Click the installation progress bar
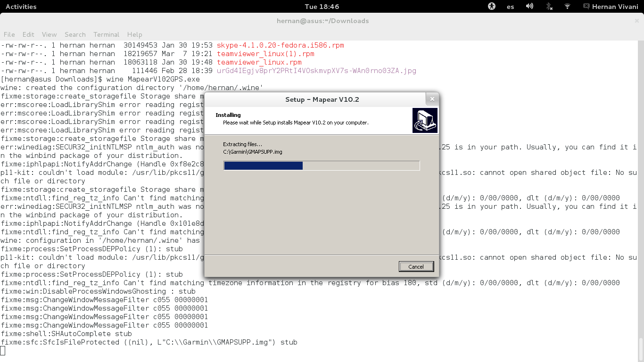The image size is (644, 362). (322, 165)
